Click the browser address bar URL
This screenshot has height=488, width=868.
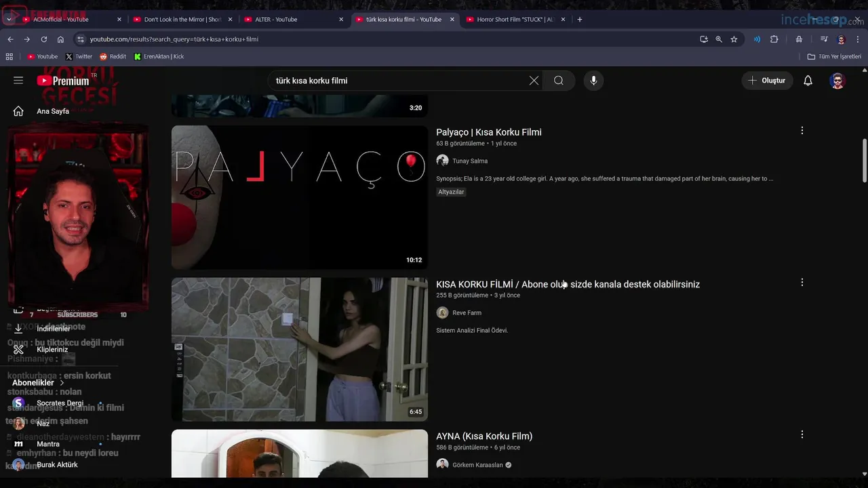pos(174,39)
